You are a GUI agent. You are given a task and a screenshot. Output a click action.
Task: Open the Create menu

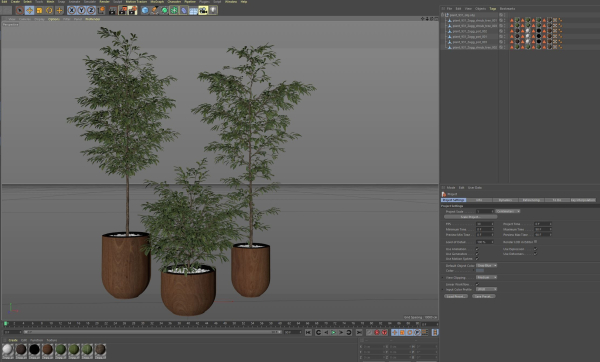[x=16, y=2]
